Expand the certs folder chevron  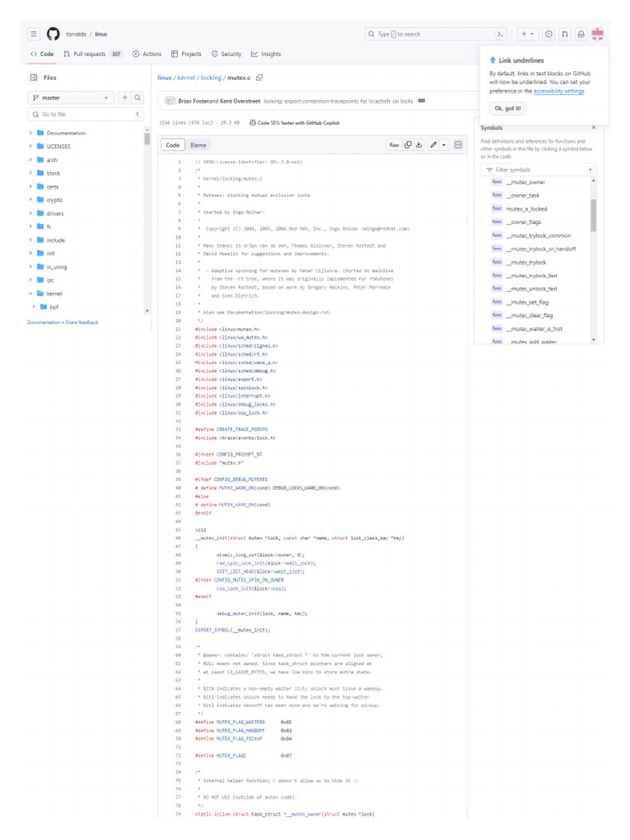[30, 186]
